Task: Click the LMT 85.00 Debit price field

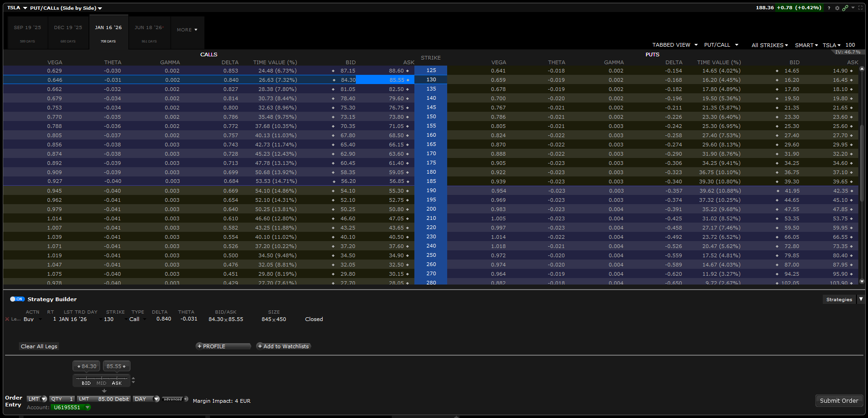Action: (x=105, y=399)
